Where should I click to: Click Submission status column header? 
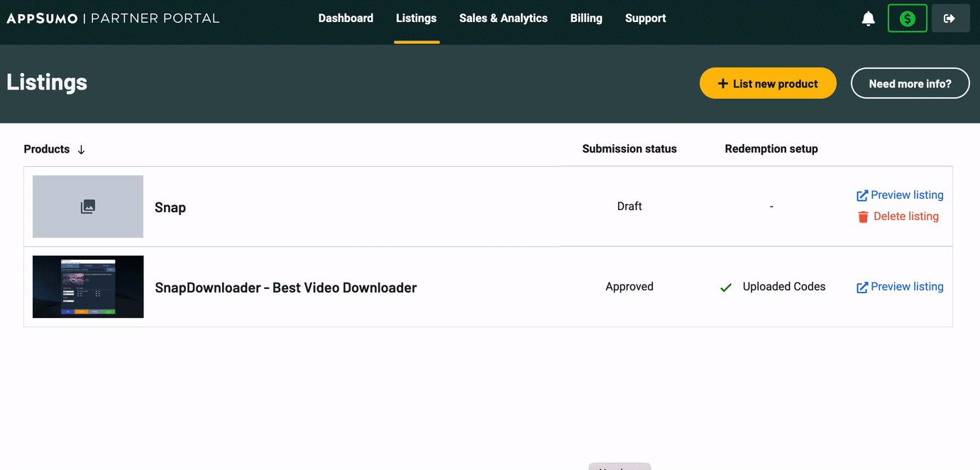[x=629, y=149]
